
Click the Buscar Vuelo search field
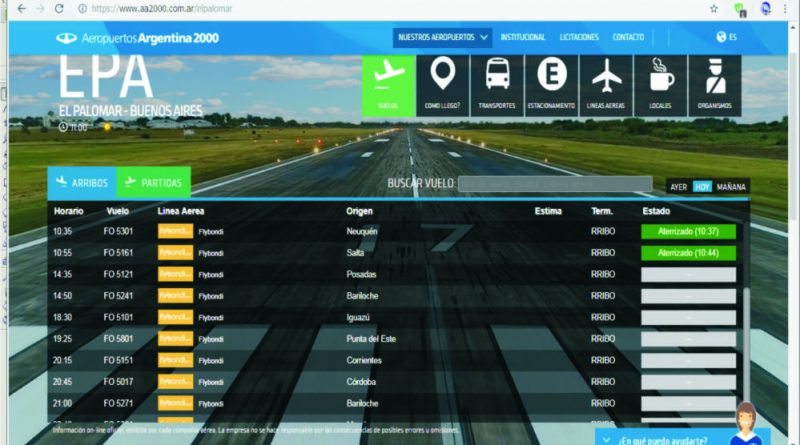(555, 184)
